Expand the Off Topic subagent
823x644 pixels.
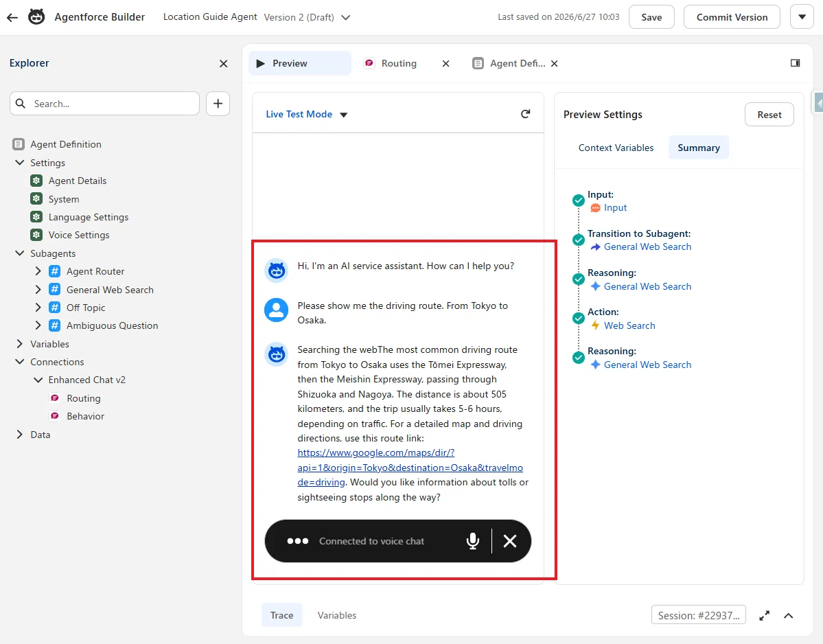point(38,307)
